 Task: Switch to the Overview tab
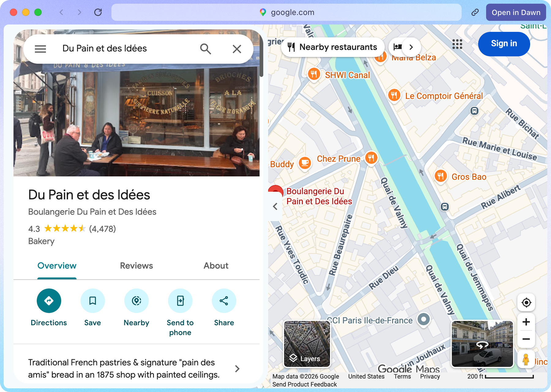[57, 266]
